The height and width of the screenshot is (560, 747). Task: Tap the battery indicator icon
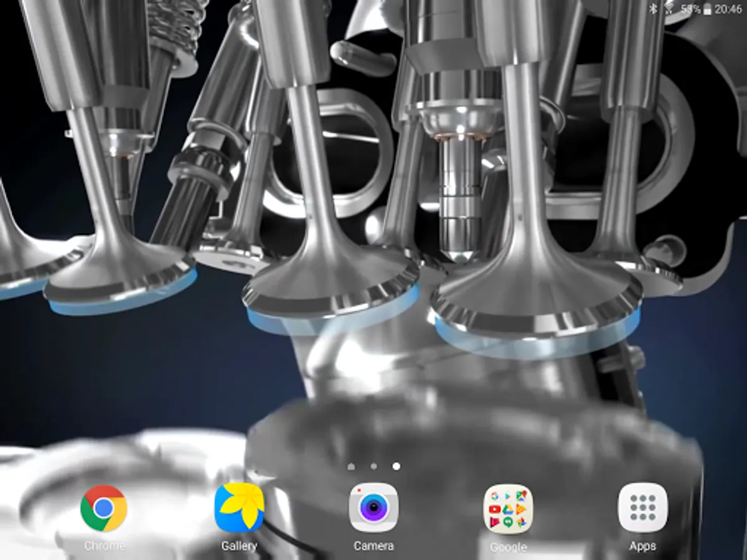tap(707, 9)
